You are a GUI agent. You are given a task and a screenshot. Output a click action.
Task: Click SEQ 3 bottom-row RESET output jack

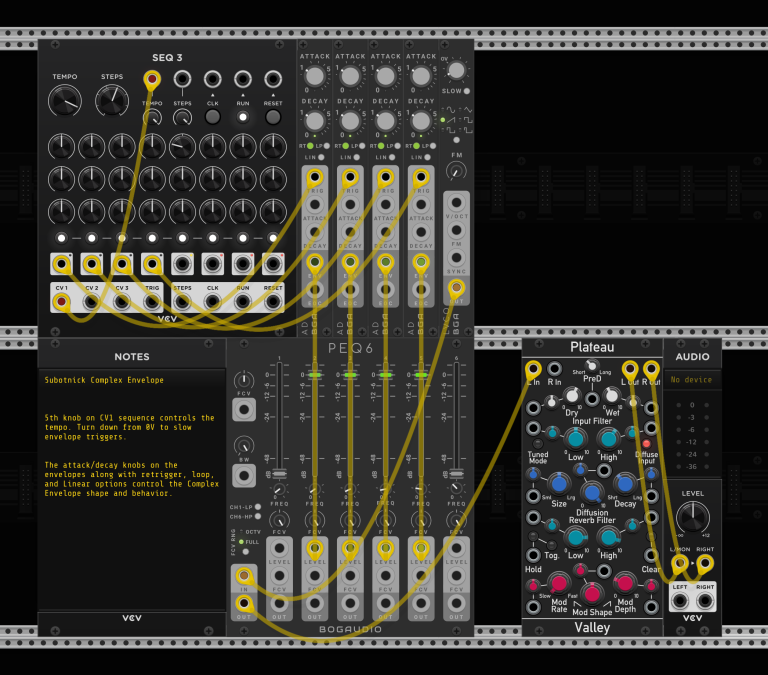click(273, 302)
